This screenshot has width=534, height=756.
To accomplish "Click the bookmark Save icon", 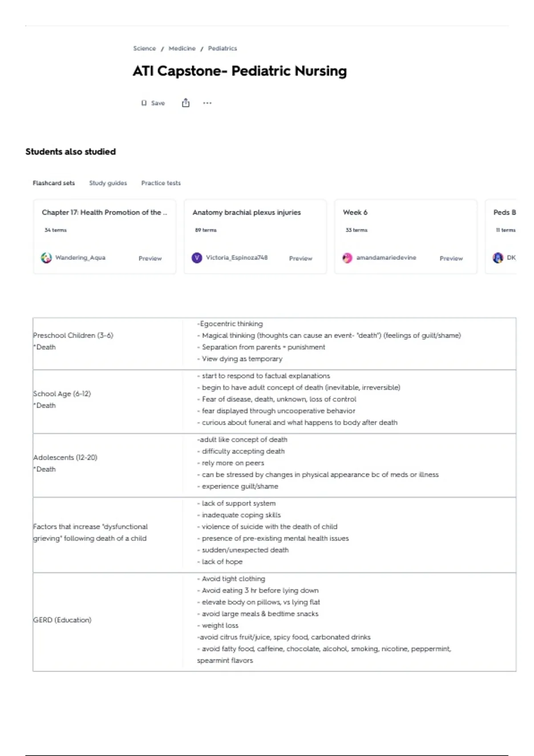I will click(x=144, y=103).
